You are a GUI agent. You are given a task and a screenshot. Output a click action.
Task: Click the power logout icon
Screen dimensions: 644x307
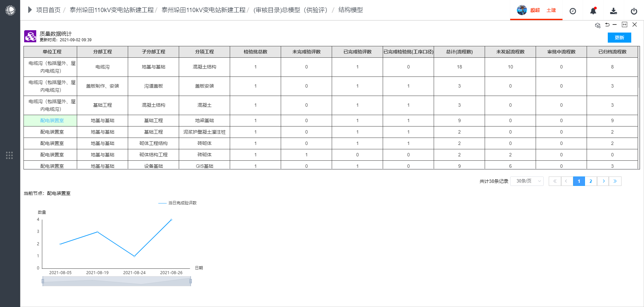(x=634, y=11)
